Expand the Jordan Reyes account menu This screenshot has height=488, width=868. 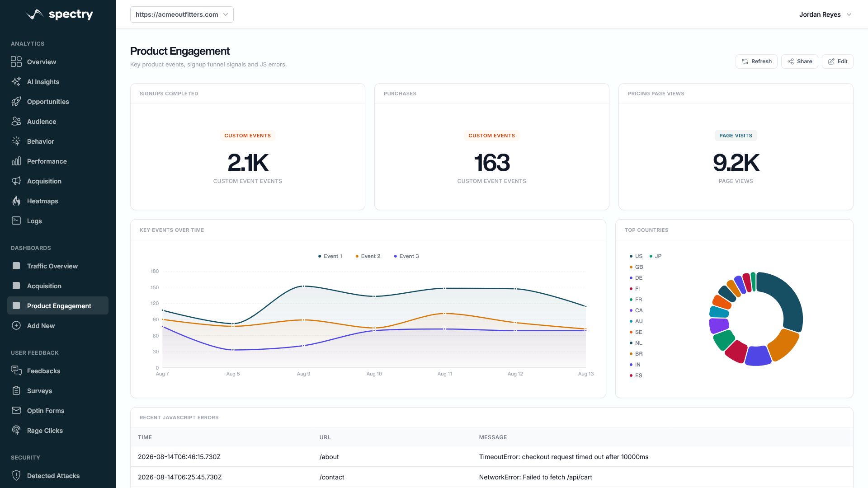826,14
